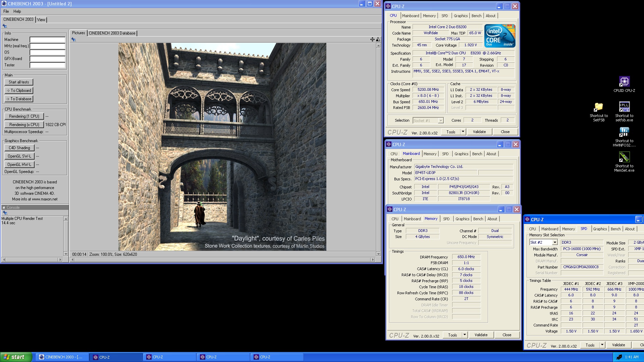Click the Tester input field
This screenshot has height=362, width=644.
pyautogui.click(x=47, y=65)
